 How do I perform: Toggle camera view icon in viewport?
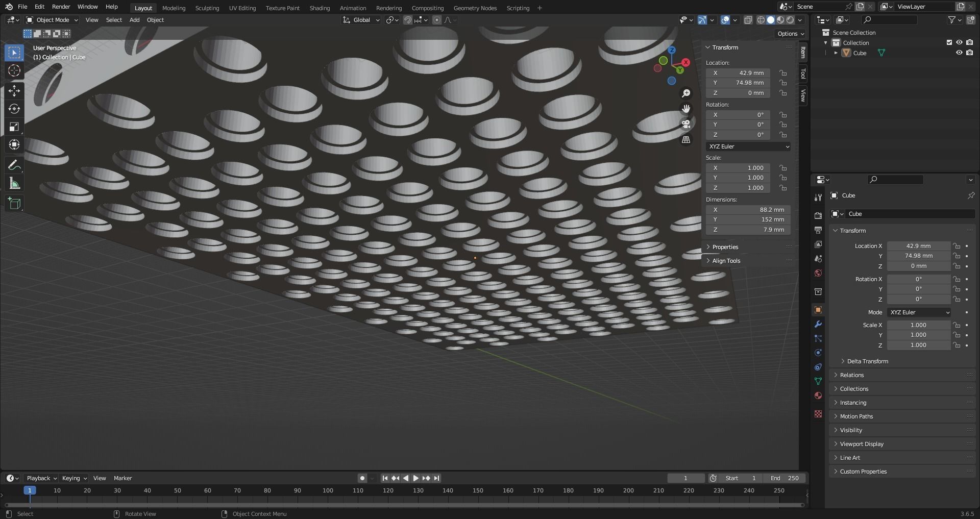click(x=686, y=124)
